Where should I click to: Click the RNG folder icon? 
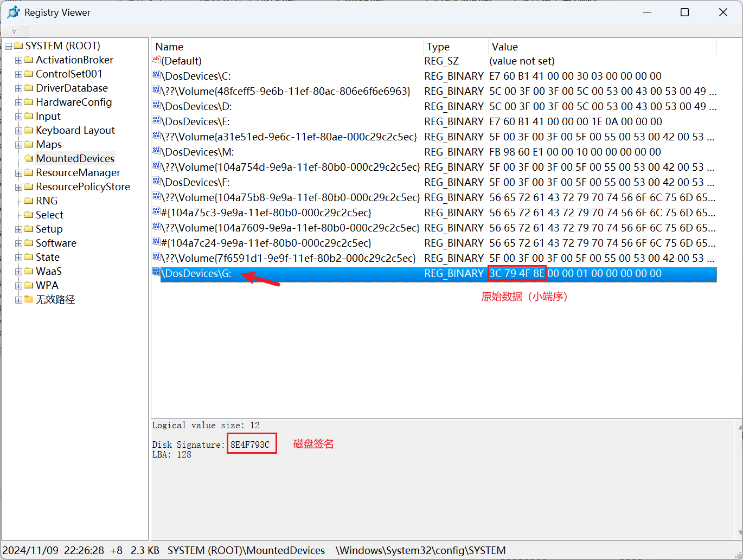(x=29, y=201)
